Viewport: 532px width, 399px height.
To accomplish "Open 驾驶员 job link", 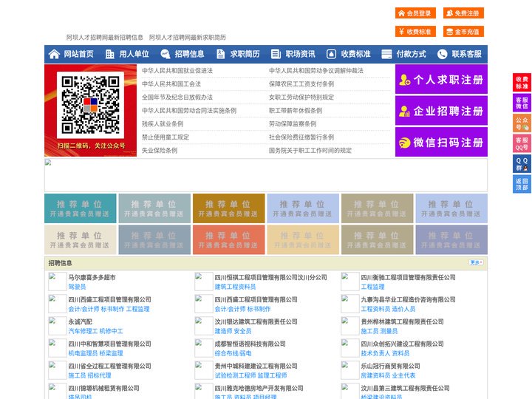I will 77,287.
